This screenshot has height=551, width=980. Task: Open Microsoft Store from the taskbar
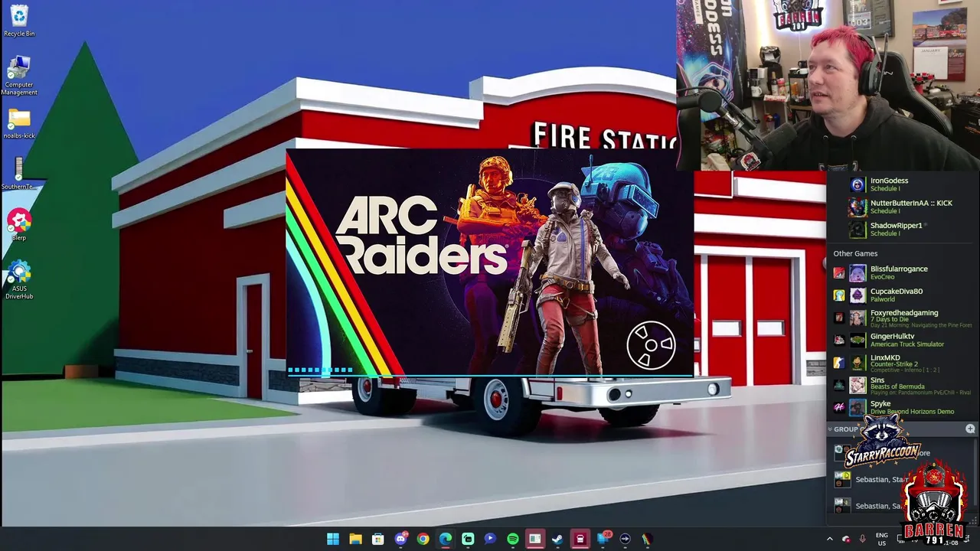(377, 539)
